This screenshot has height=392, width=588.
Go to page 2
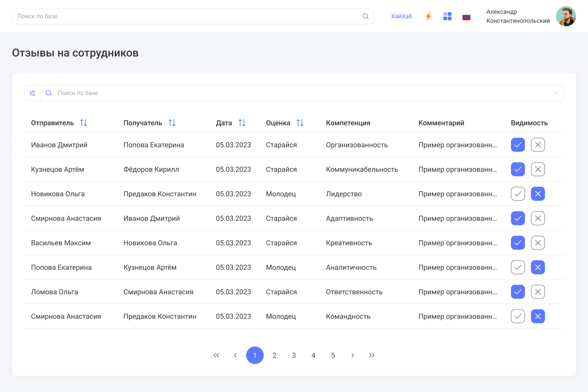tap(274, 355)
